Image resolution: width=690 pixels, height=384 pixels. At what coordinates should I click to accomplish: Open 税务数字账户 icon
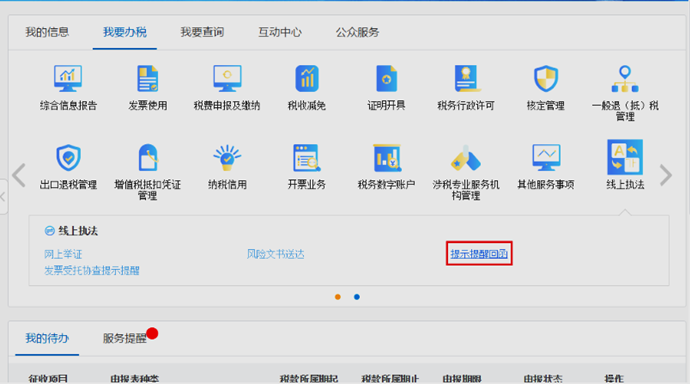pyautogui.click(x=386, y=157)
